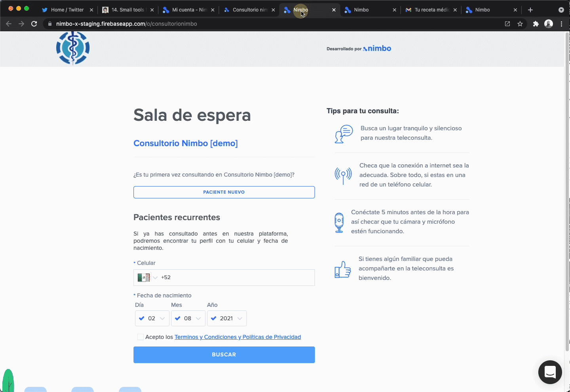Viewport: 570px width, 392px height.
Task: Tick the Acepto los Terminos checkbox
Action: 141,337
